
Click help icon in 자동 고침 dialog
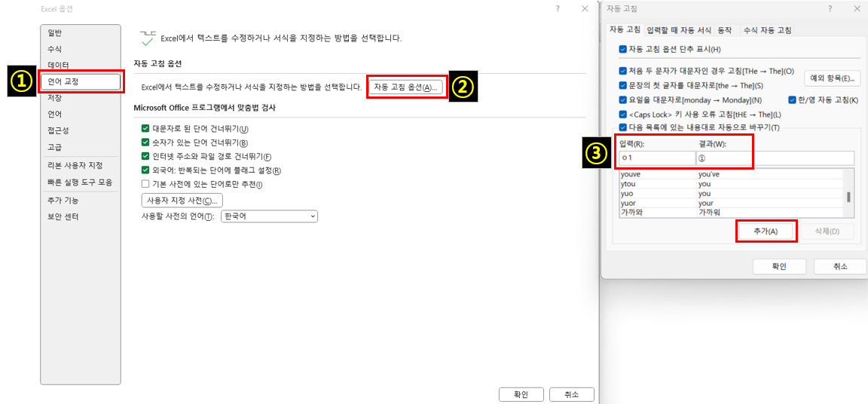pyautogui.click(x=830, y=9)
